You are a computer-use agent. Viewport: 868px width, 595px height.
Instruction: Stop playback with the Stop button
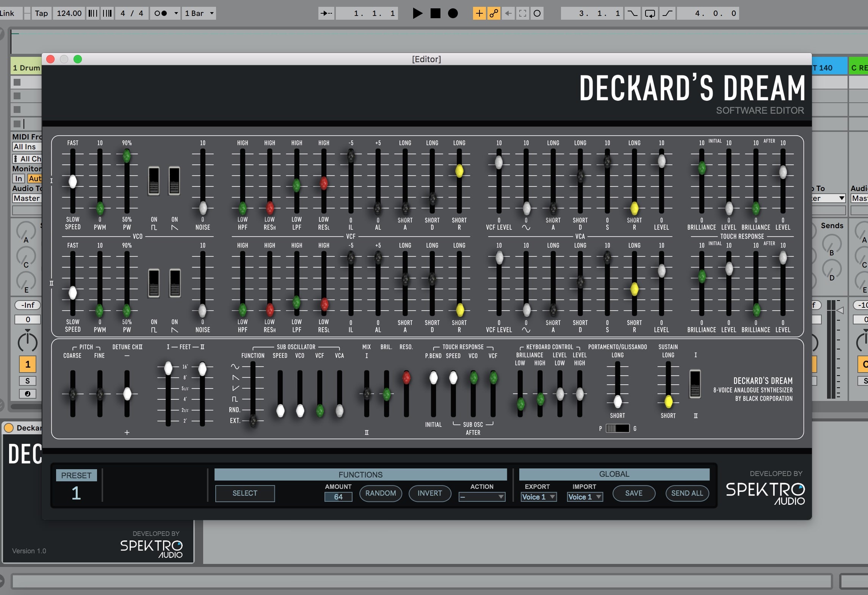[x=436, y=14]
